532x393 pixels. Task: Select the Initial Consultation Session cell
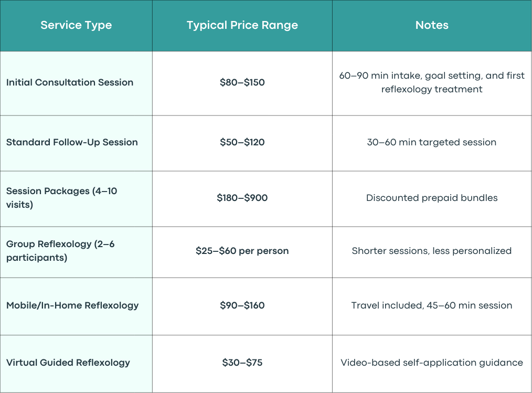click(x=76, y=83)
